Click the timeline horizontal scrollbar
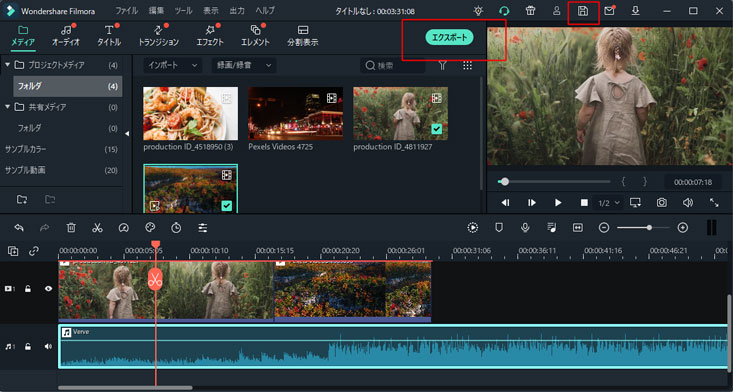Image resolution: width=733 pixels, height=392 pixels. click(125, 387)
